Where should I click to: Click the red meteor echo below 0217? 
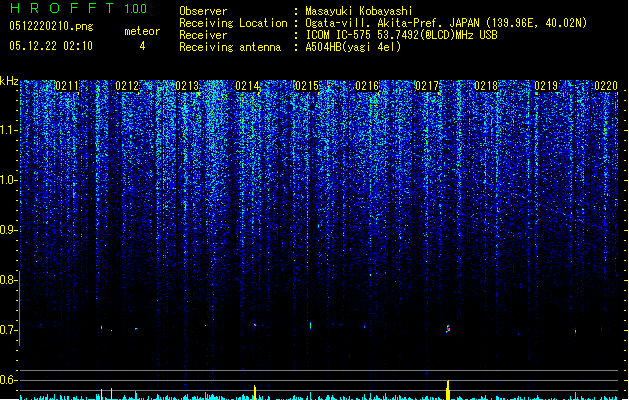point(448,329)
